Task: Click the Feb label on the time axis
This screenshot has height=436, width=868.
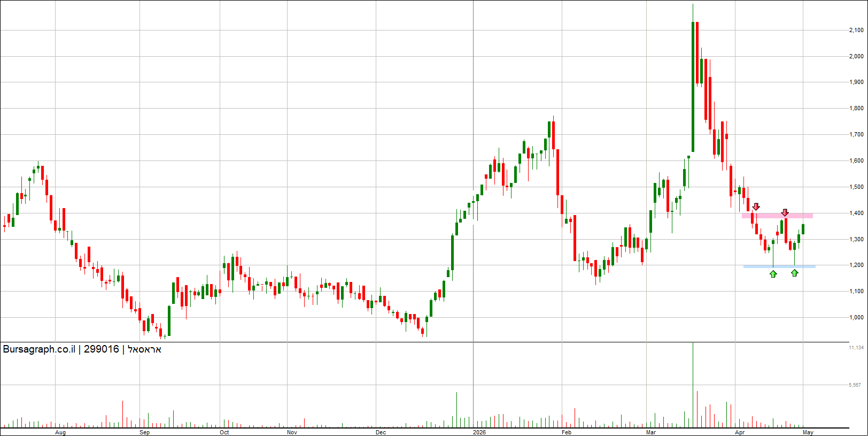Action: [567, 432]
